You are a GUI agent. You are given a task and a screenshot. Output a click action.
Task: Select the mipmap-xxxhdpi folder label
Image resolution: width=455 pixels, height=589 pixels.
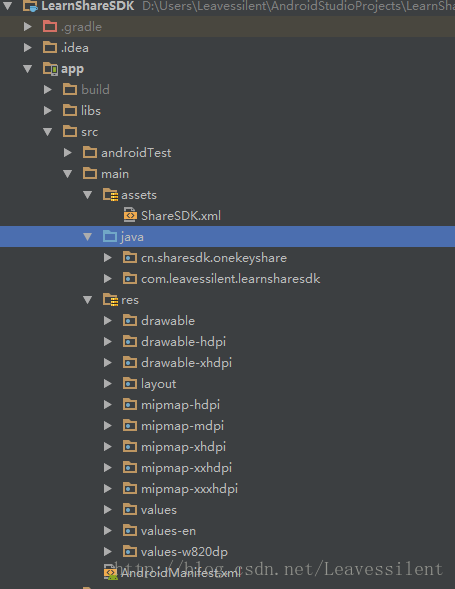click(189, 489)
